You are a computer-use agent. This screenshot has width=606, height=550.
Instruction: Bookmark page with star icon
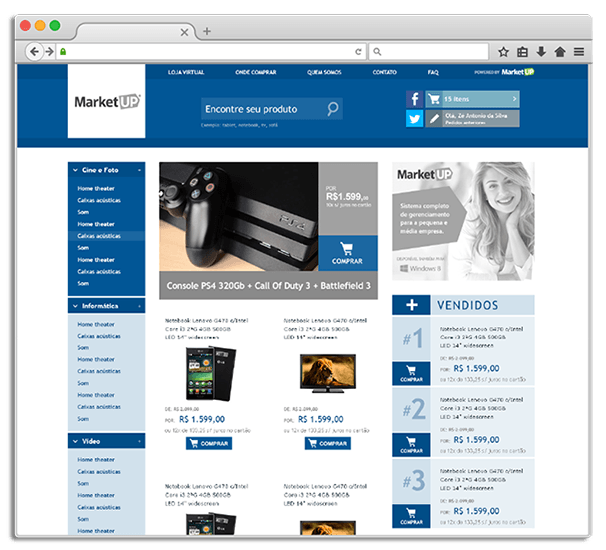504,51
